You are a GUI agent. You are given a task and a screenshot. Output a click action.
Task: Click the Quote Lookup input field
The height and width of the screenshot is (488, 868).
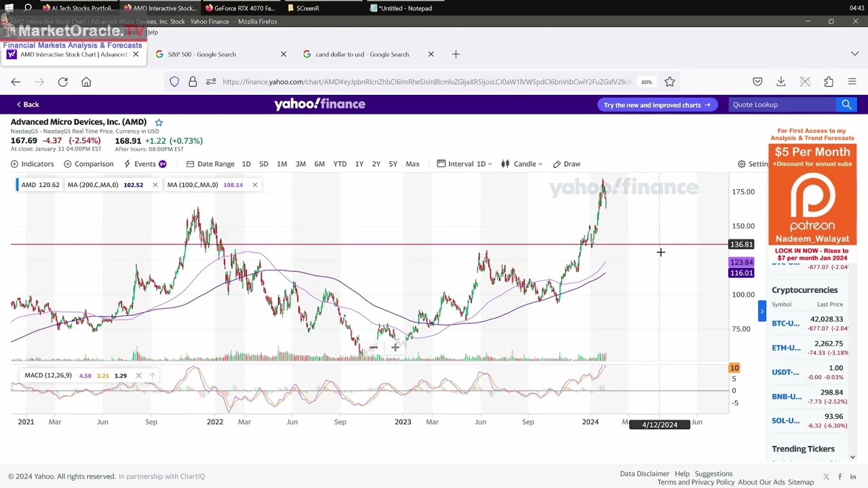(781, 104)
